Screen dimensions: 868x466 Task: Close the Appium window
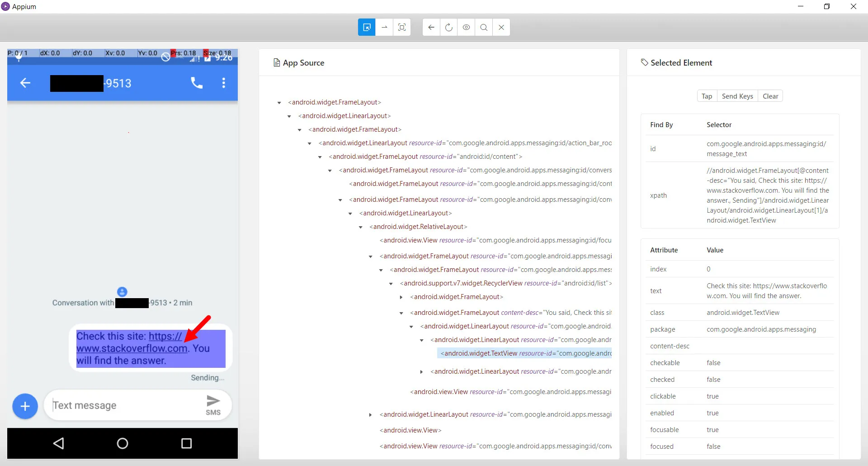tap(854, 6)
